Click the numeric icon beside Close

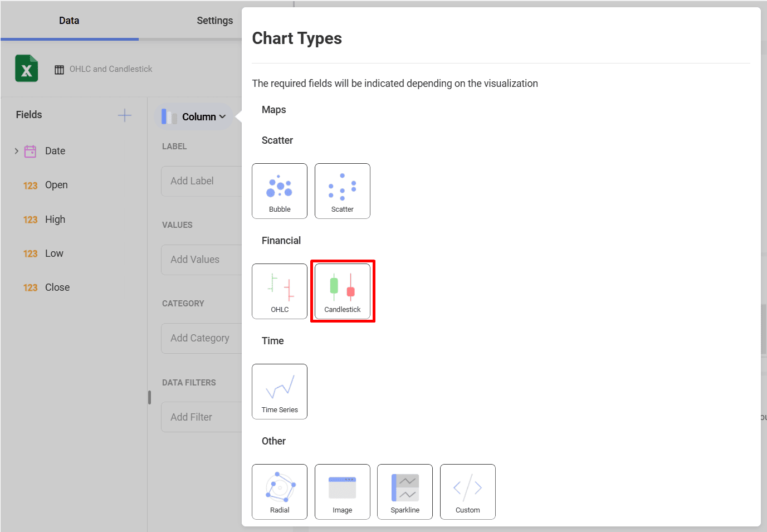click(30, 288)
